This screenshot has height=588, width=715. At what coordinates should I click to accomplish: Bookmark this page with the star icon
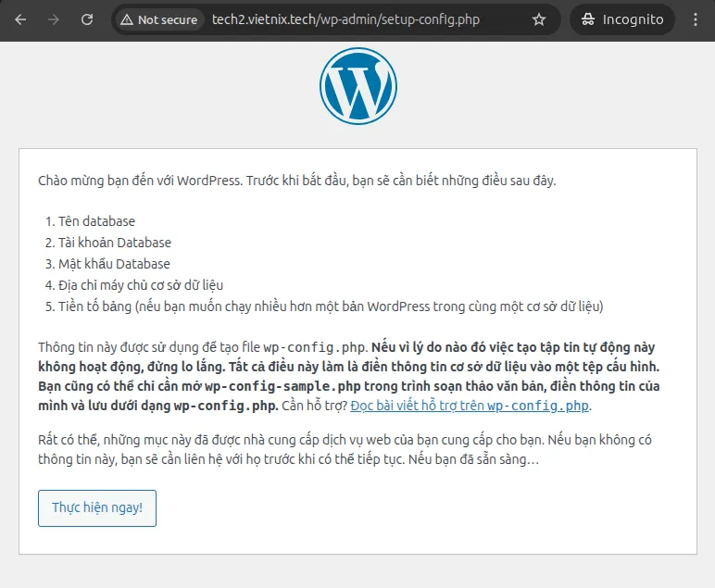click(539, 19)
